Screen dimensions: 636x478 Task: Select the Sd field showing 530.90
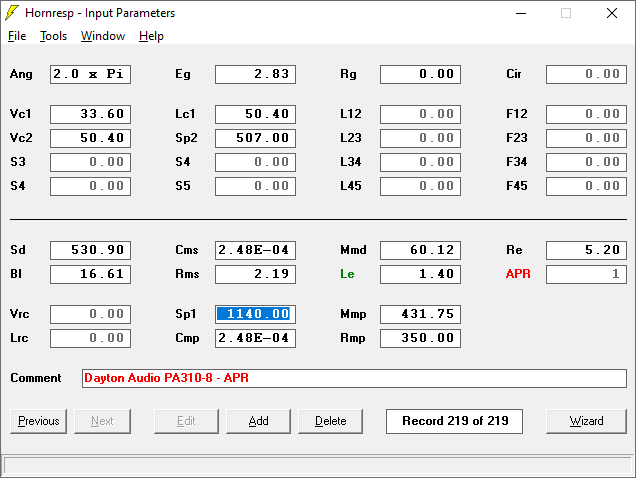(x=90, y=250)
